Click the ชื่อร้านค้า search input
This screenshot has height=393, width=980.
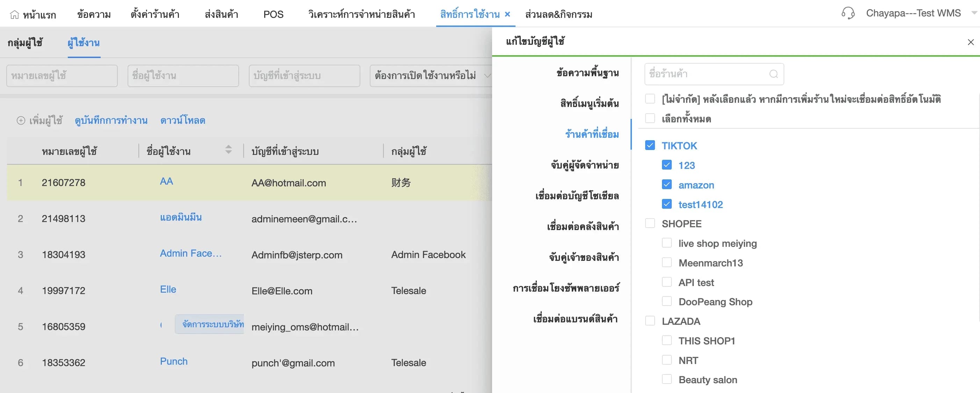click(x=714, y=74)
